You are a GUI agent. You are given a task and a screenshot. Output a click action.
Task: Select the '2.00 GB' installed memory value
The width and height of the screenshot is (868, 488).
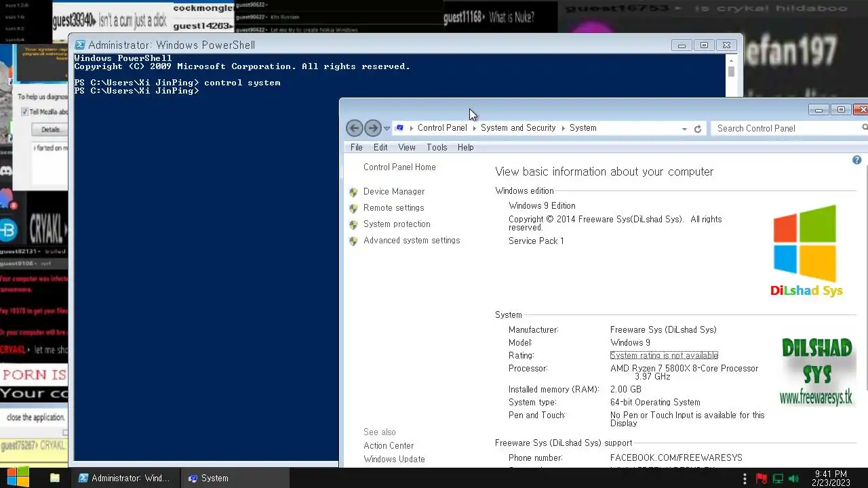pyautogui.click(x=625, y=389)
